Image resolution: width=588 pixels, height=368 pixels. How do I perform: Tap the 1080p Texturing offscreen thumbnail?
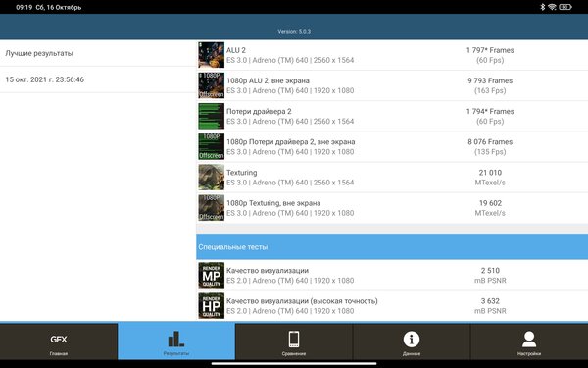point(211,208)
